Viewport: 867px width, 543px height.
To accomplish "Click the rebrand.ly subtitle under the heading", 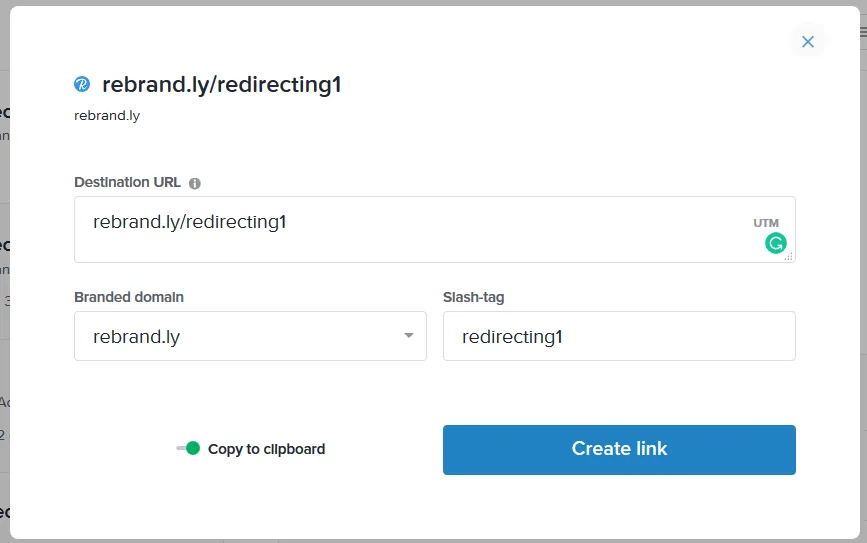I will 107,115.
